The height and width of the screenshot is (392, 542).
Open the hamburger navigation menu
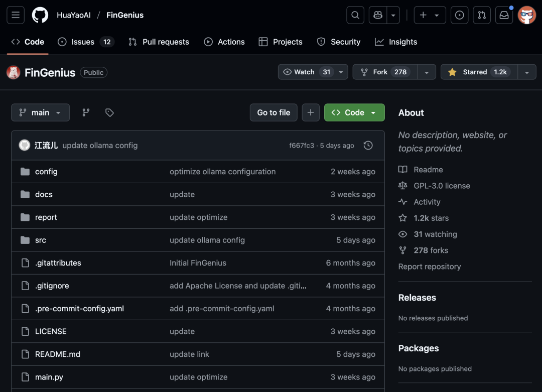point(15,15)
